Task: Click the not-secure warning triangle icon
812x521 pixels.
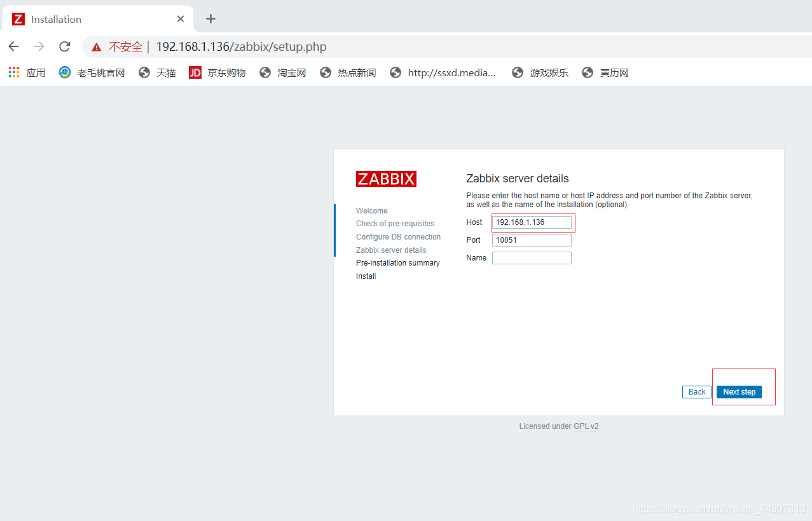Action: coord(96,47)
